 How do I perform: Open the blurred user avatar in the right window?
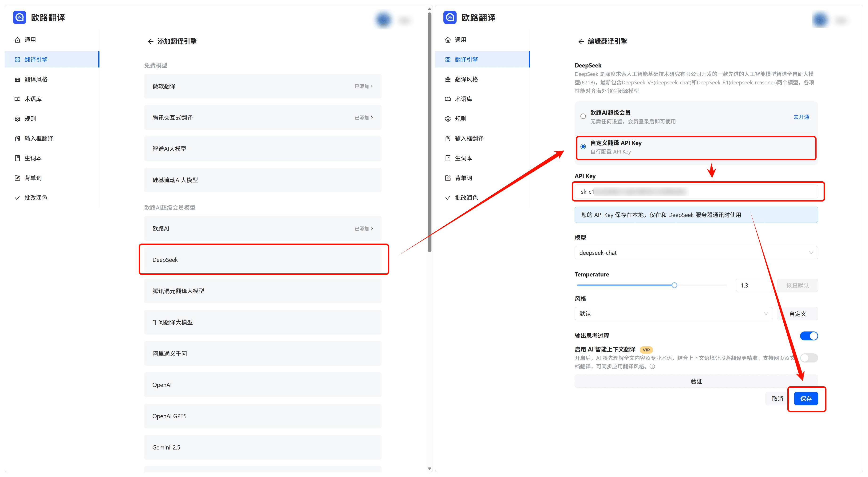coord(820,20)
